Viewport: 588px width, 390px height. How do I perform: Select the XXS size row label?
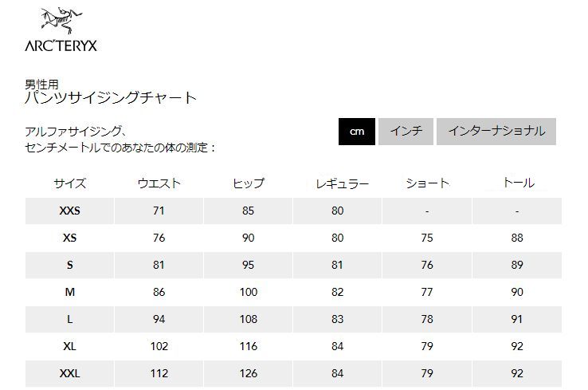pyautogui.click(x=70, y=211)
